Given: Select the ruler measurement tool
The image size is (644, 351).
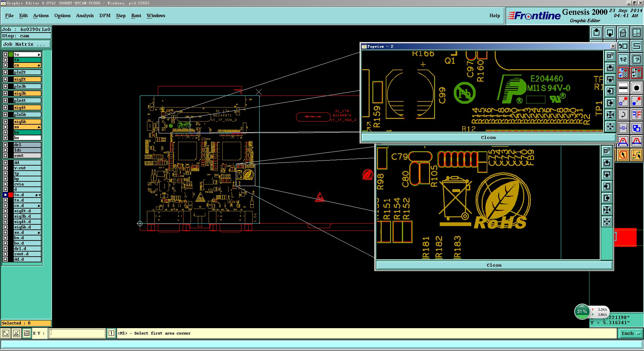Looking at the screenshot, I should click(623, 88).
